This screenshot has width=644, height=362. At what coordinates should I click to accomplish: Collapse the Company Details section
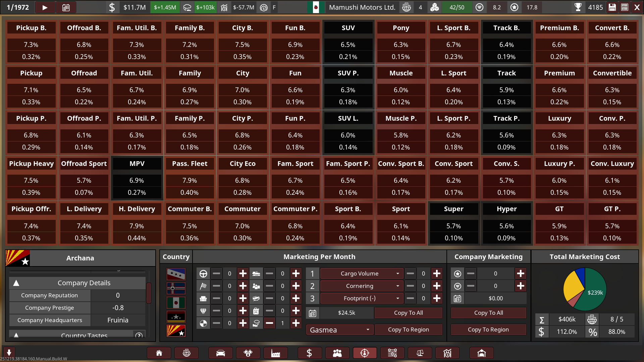coord(16,283)
